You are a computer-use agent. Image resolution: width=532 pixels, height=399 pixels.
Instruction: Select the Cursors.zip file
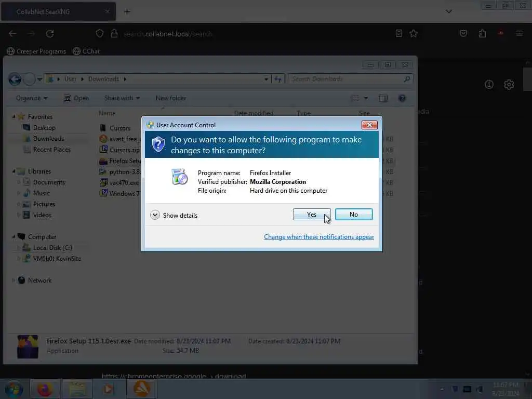click(120, 150)
